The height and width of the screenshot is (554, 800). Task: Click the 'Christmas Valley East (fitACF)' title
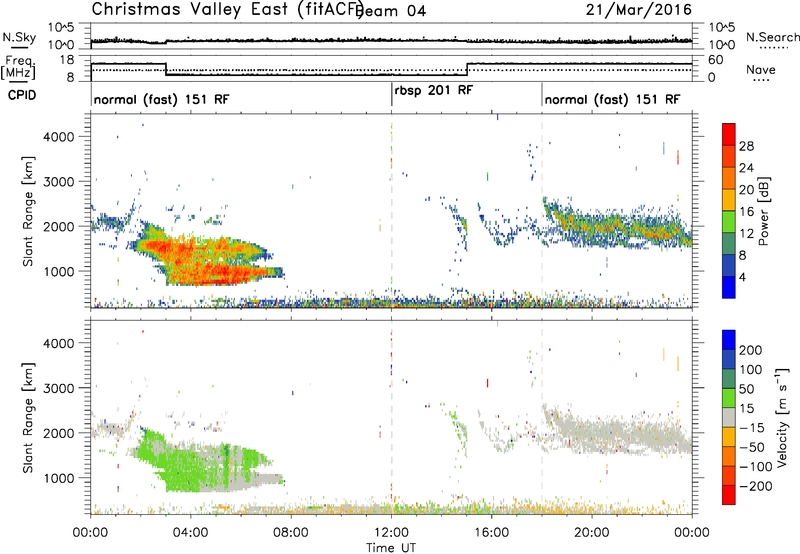pos(227,10)
